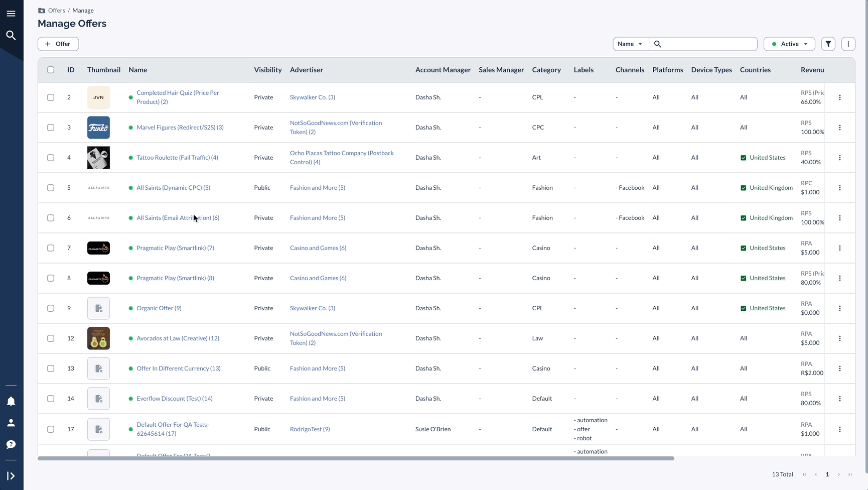Image resolution: width=868 pixels, height=490 pixels.
Task: Select the checkbox for offer ID 5
Action: pyautogui.click(x=51, y=188)
